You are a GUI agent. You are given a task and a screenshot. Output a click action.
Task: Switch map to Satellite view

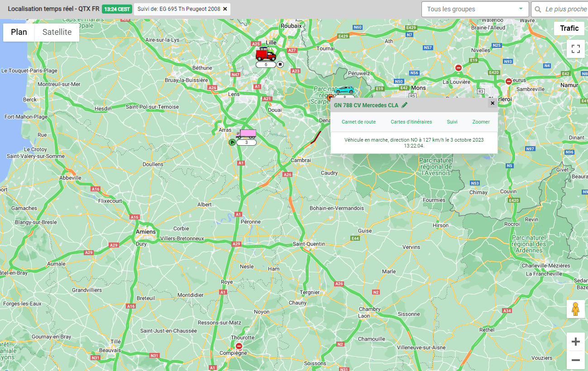(x=57, y=32)
